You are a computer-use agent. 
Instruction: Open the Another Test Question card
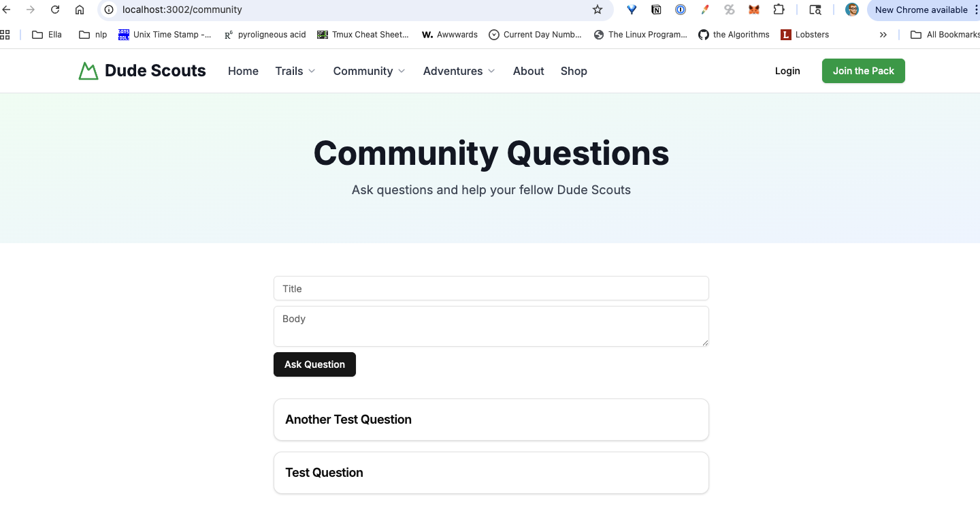491,420
